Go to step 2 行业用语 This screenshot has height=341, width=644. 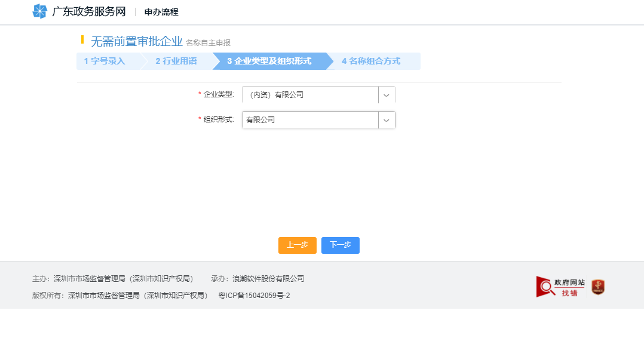pos(176,61)
